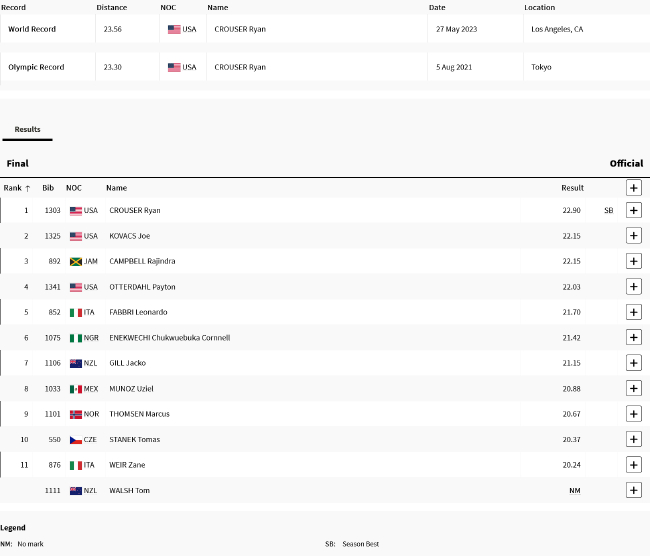Click the Czech flag icon
The image size is (650, 556).
[x=75, y=440]
